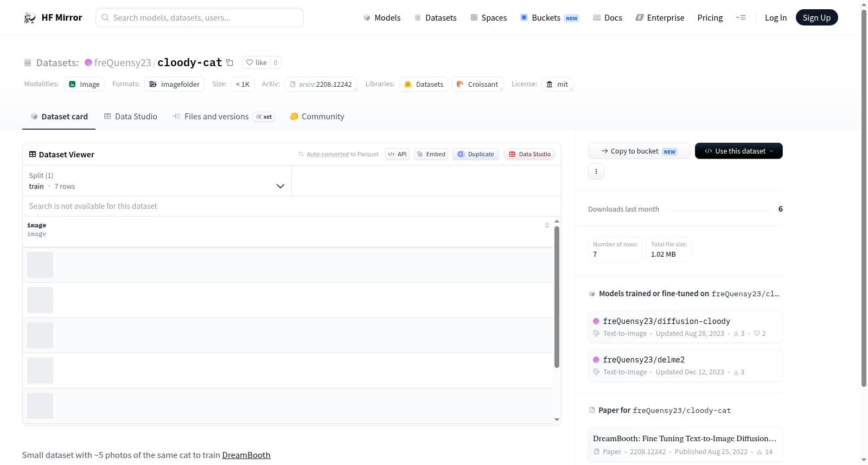868x465 pixels.
Task: Click the Log In link
Action: (776, 18)
